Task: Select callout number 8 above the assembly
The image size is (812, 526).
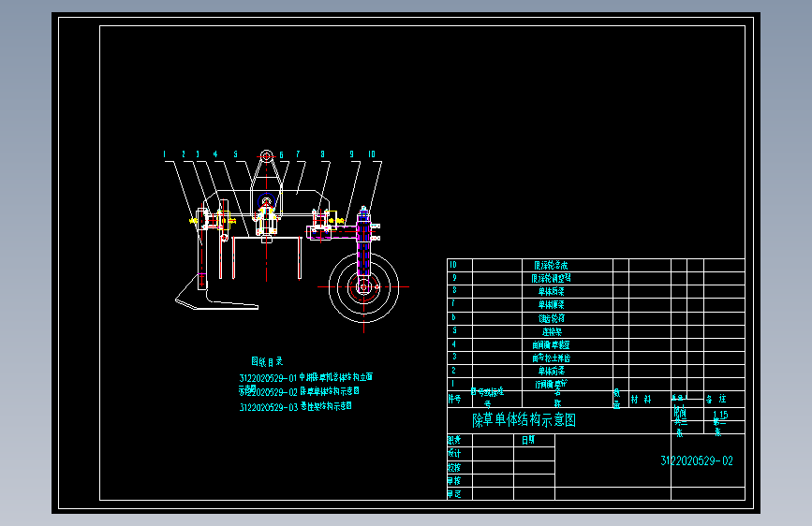Action: [322, 153]
